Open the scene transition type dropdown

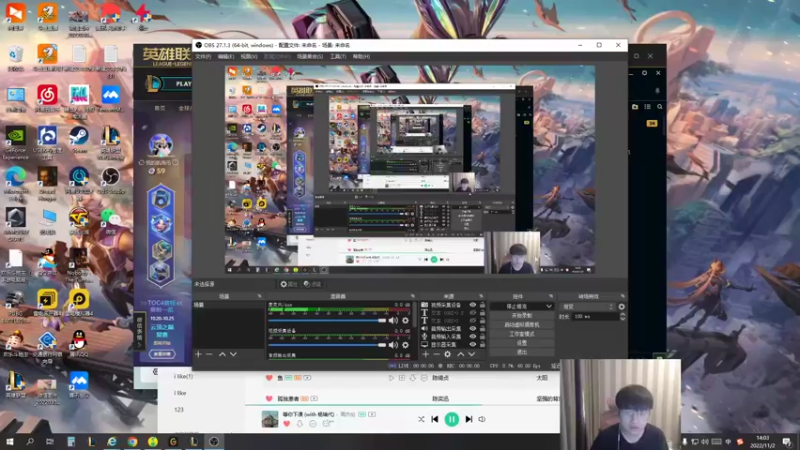[x=587, y=307]
